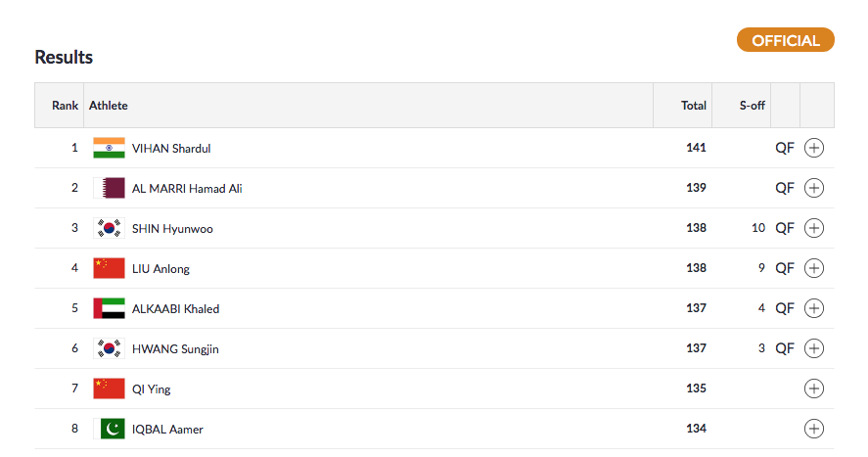Expand LIU Anlong result details

coord(814,268)
